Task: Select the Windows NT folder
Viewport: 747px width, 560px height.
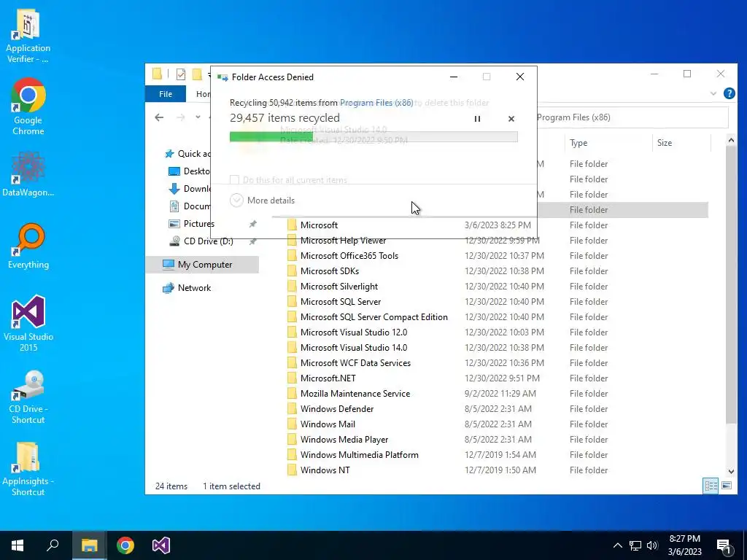Action: click(325, 470)
